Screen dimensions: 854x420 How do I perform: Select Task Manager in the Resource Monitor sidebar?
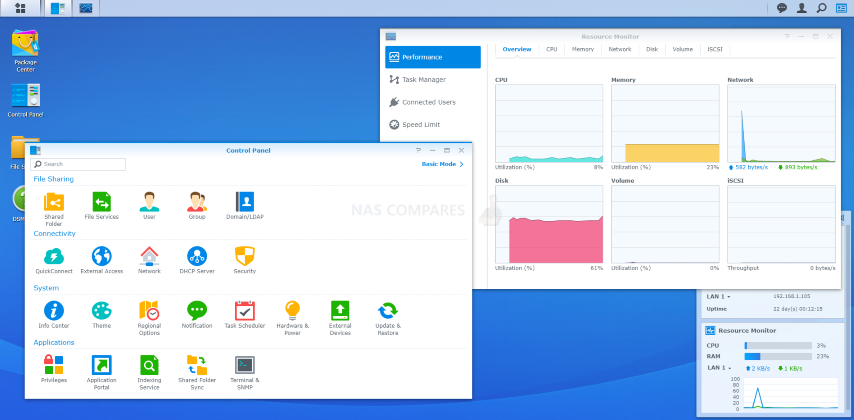coord(424,79)
